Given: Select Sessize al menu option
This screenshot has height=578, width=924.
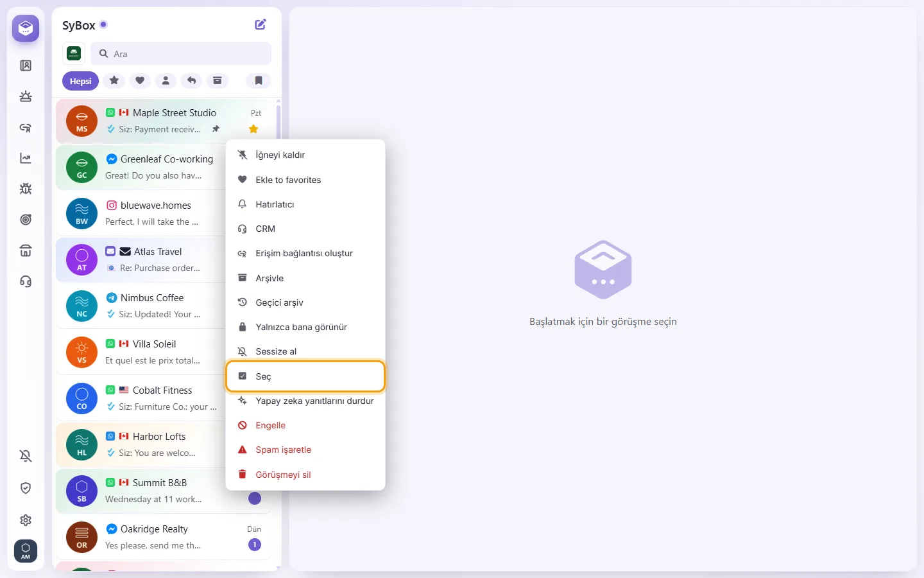Looking at the screenshot, I should [305, 351].
